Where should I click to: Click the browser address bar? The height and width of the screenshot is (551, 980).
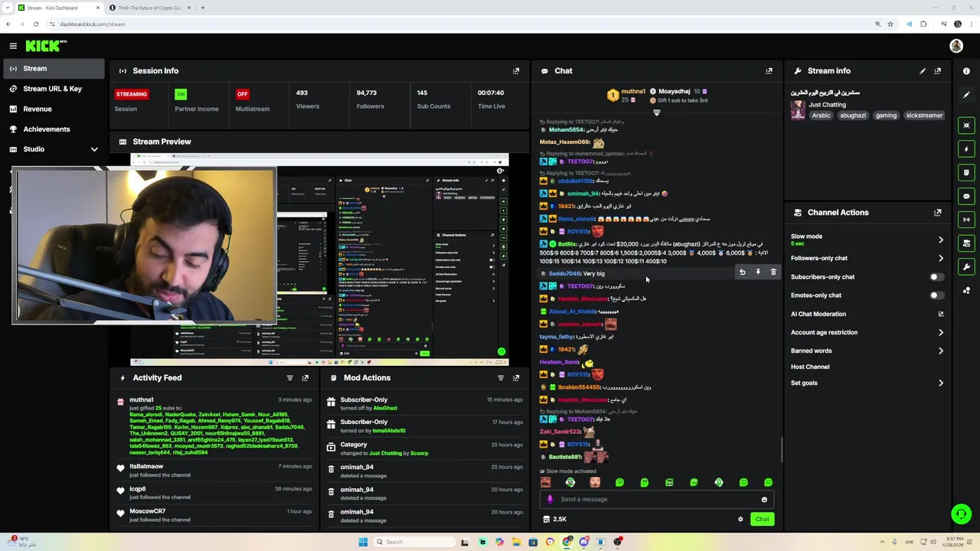(459, 24)
